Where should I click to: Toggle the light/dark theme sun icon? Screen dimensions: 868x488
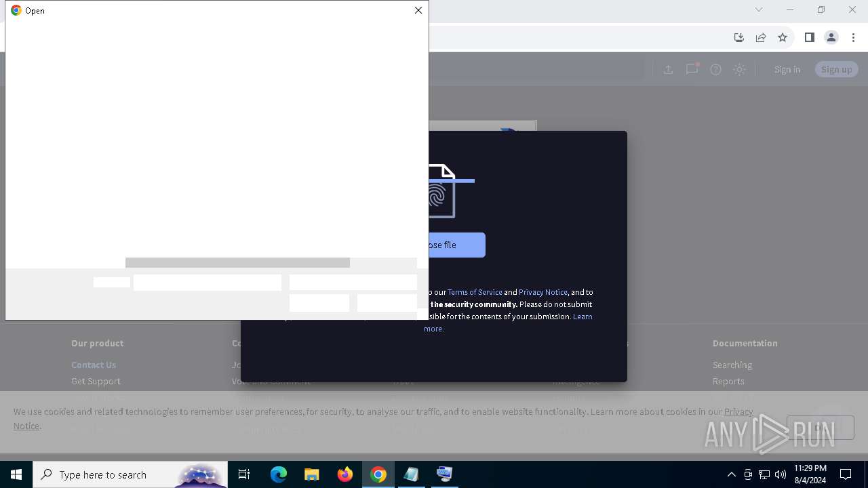(x=739, y=69)
